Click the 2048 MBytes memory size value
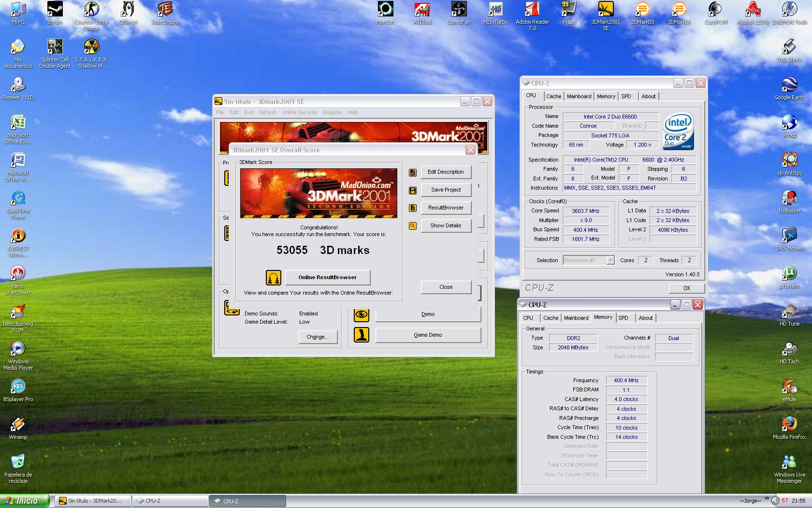The width and height of the screenshot is (812, 508). tap(573, 347)
